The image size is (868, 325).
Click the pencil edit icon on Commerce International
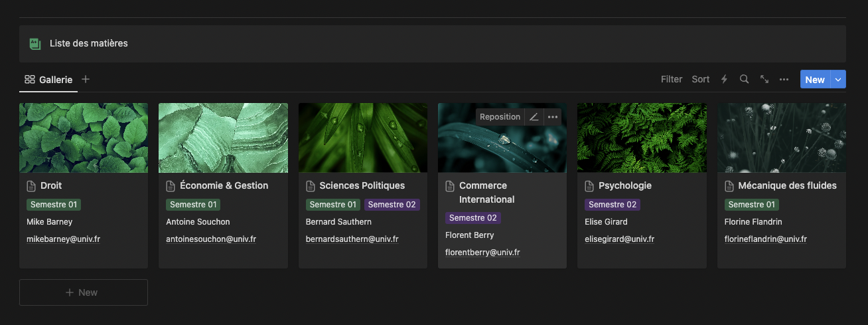point(534,117)
